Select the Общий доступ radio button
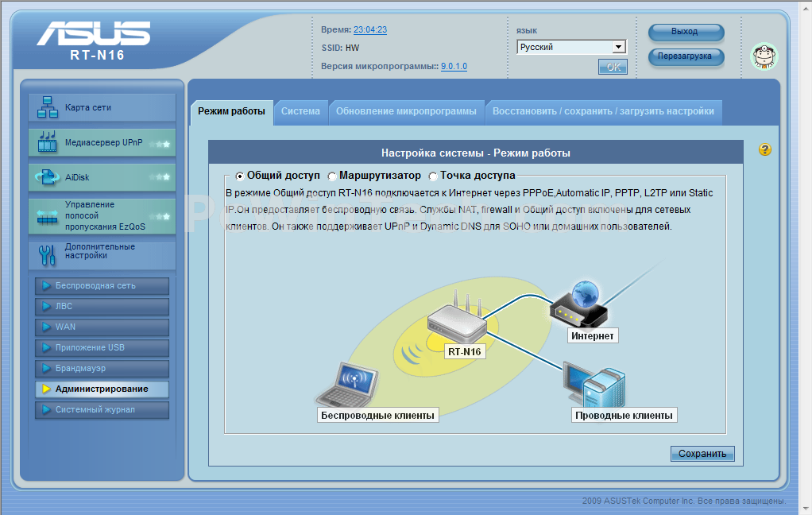 coord(240,176)
